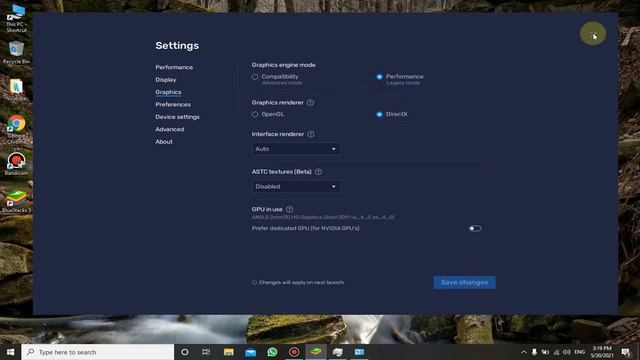Switch to Bandicam recorder on the taskbar
This screenshot has height=360, width=640.
coord(294,352)
